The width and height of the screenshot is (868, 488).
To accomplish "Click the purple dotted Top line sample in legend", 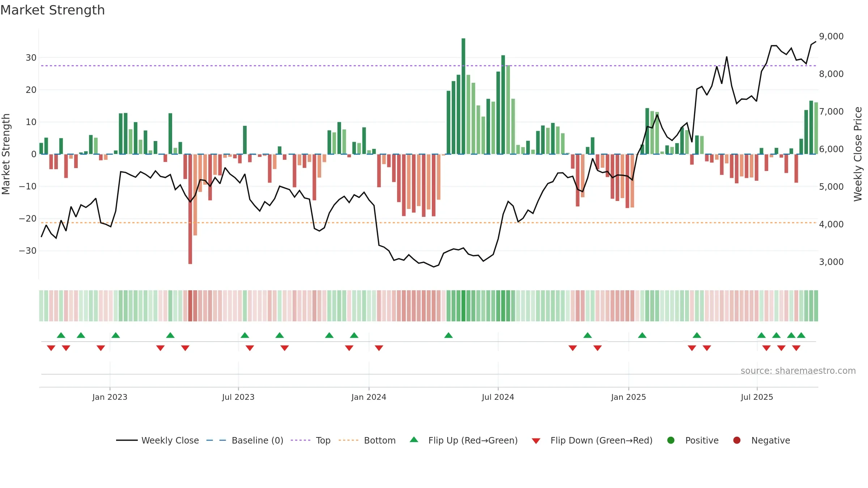I will (x=301, y=440).
